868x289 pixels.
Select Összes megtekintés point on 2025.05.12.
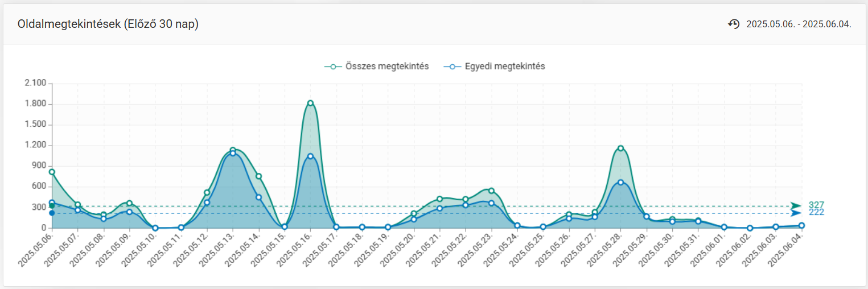(x=207, y=192)
